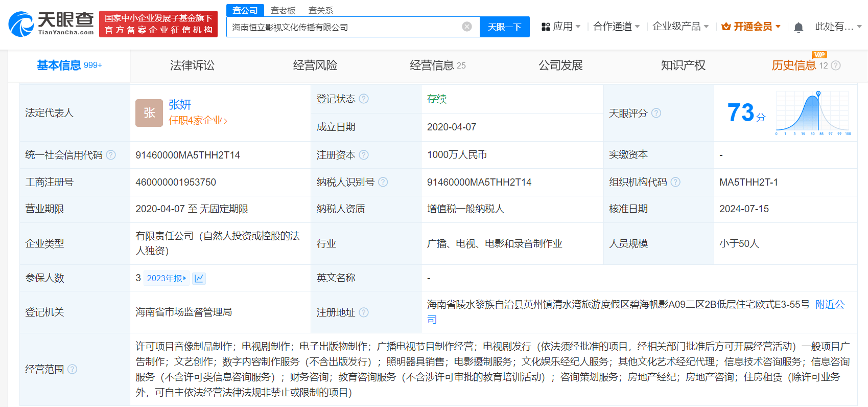The height and width of the screenshot is (407, 868).
Task: Switch to the 法律诉讼 tab
Action: pos(192,65)
